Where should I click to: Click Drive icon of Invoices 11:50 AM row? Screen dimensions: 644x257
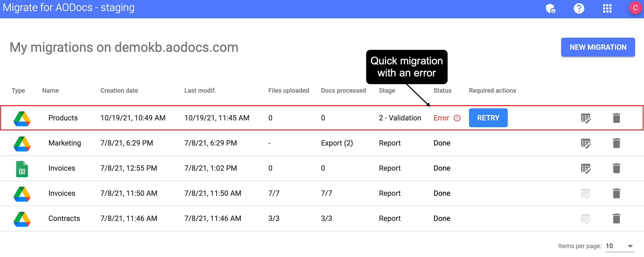tap(22, 194)
